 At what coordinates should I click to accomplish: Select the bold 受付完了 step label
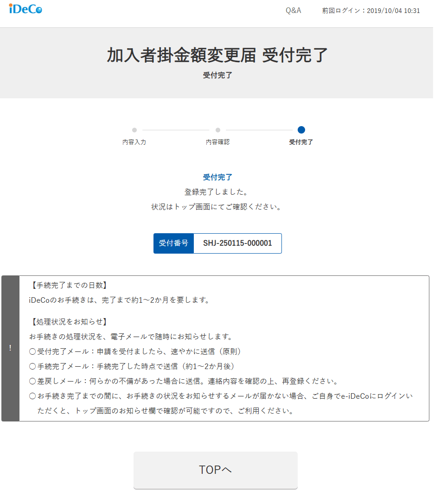pos(301,142)
